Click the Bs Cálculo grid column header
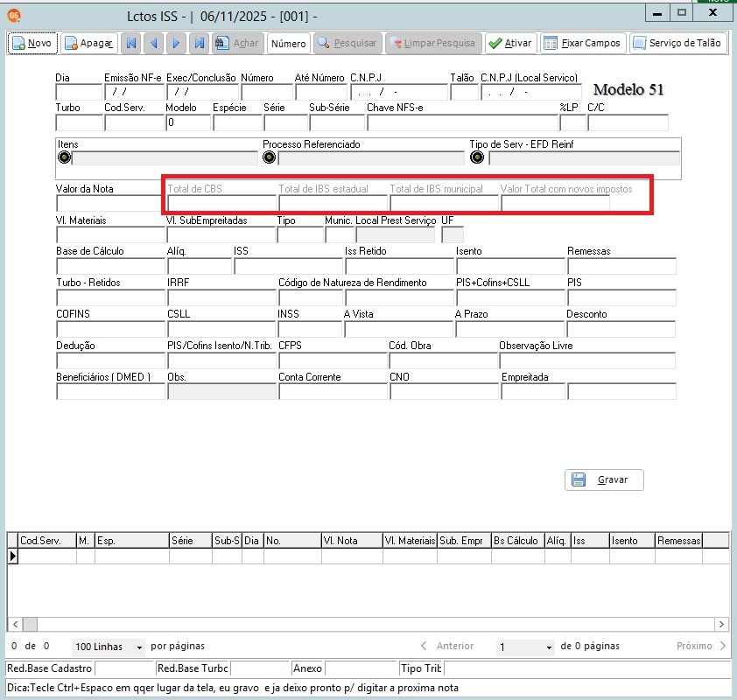This screenshot has width=737, height=700. pos(518,541)
